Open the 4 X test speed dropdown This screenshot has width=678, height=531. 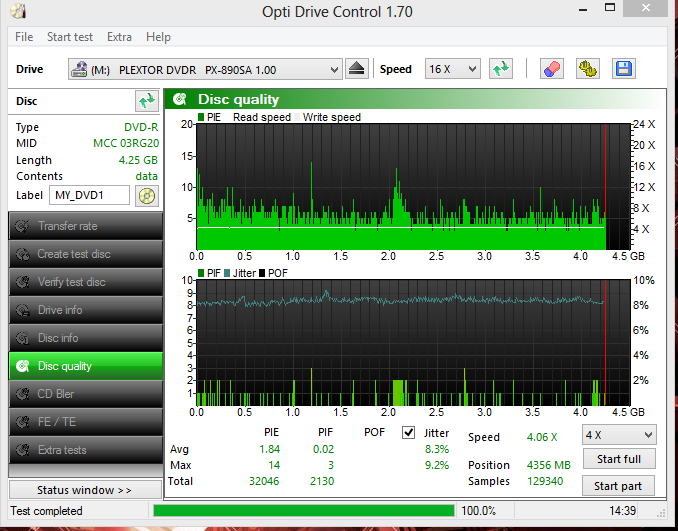pos(619,435)
